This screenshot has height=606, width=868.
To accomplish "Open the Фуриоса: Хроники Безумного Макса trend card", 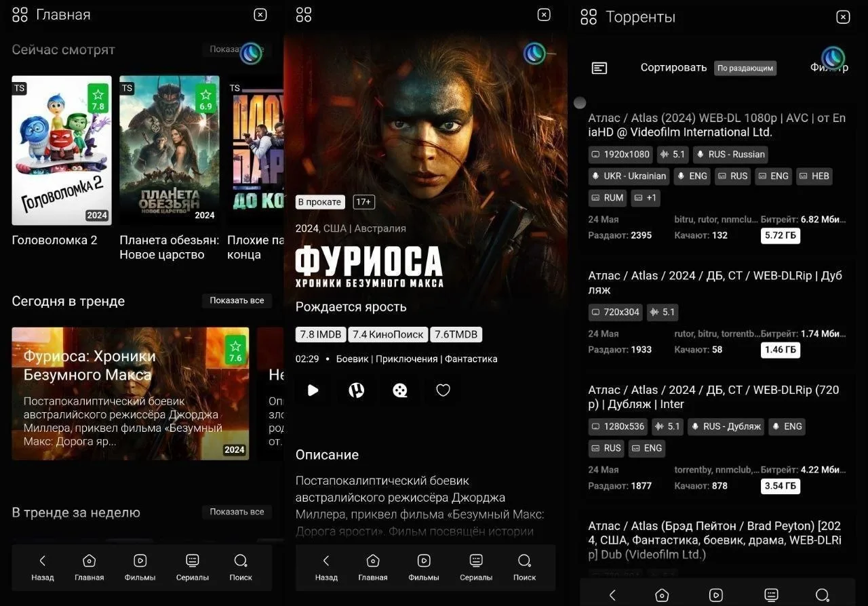I will click(x=130, y=394).
